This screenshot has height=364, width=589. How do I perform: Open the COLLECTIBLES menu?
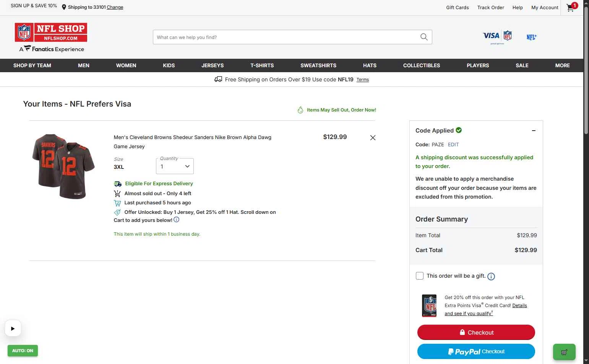[x=422, y=65]
